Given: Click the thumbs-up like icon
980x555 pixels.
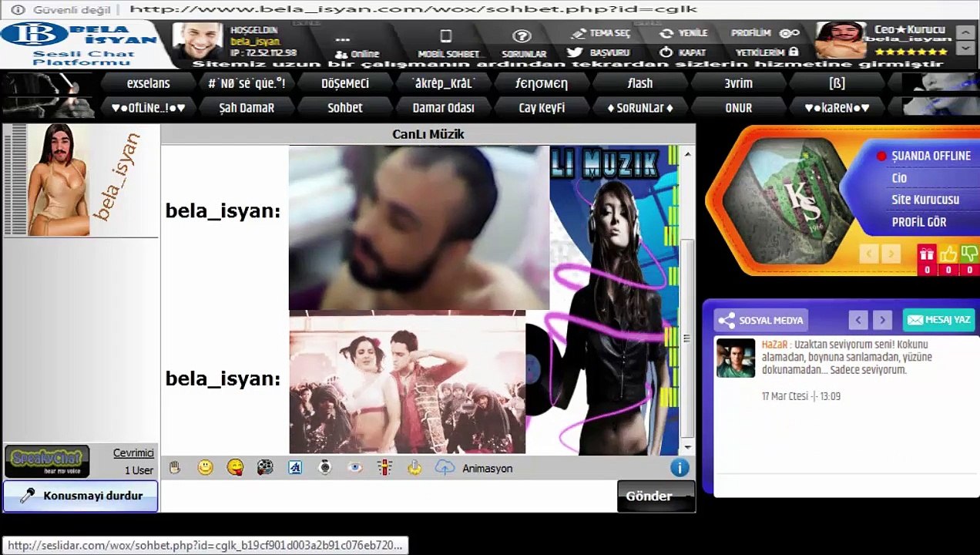Looking at the screenshot, I should click(948, 254).
